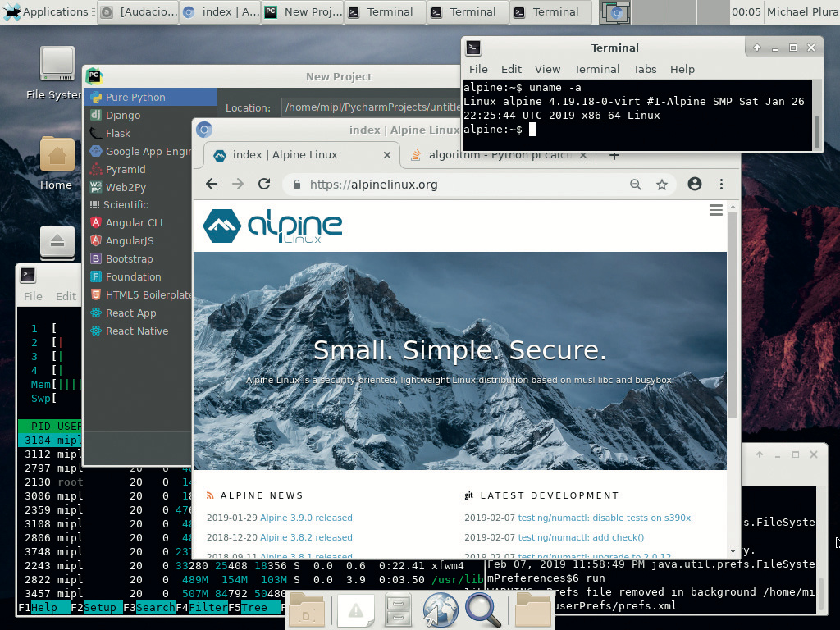This screenshot has height=630, width=840.
Task: Select htop process row 3112
Action: (50, 454)
